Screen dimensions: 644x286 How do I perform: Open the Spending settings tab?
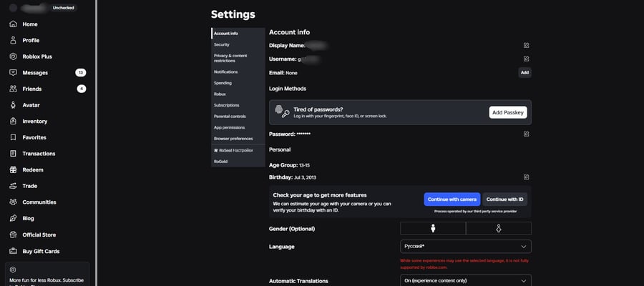238,83
